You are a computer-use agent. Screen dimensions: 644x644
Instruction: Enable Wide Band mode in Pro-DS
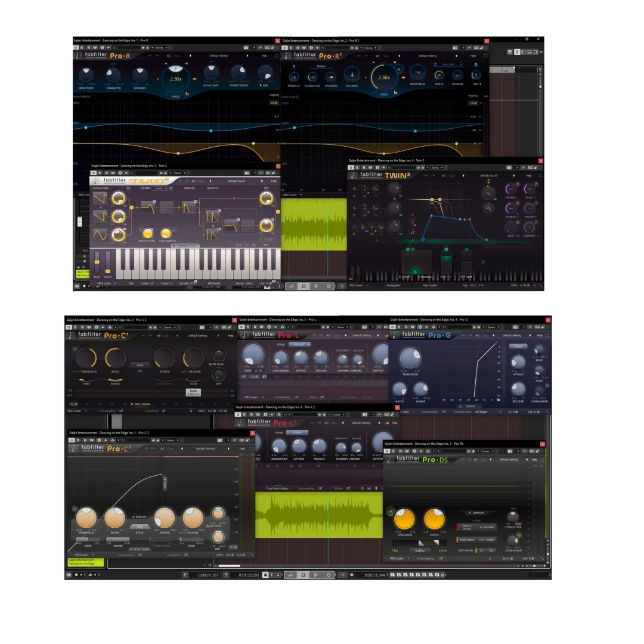[467, 540]
